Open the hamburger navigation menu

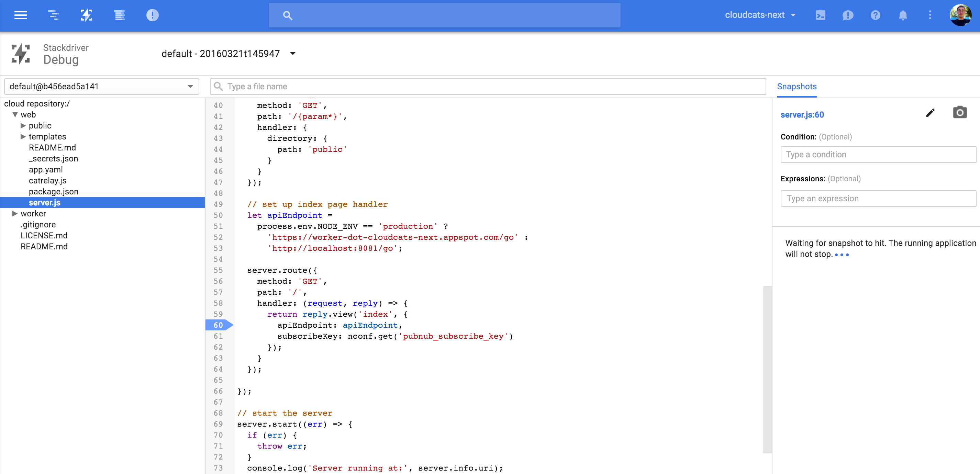(x=21, y=15)
